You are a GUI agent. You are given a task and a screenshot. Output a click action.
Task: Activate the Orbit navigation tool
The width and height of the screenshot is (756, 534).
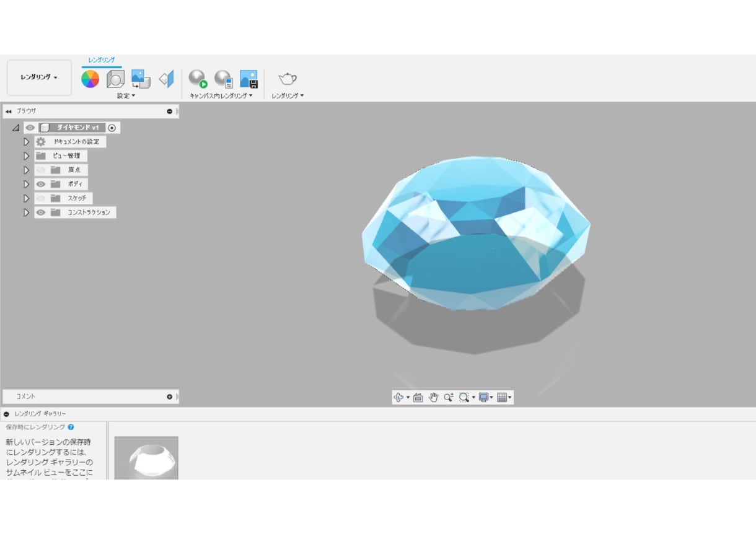click(398, 397)
